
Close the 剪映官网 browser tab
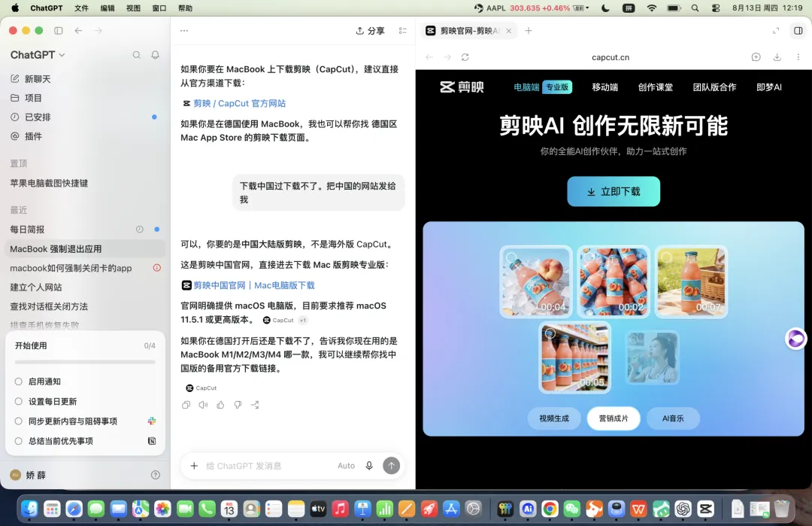coord(508,31)
